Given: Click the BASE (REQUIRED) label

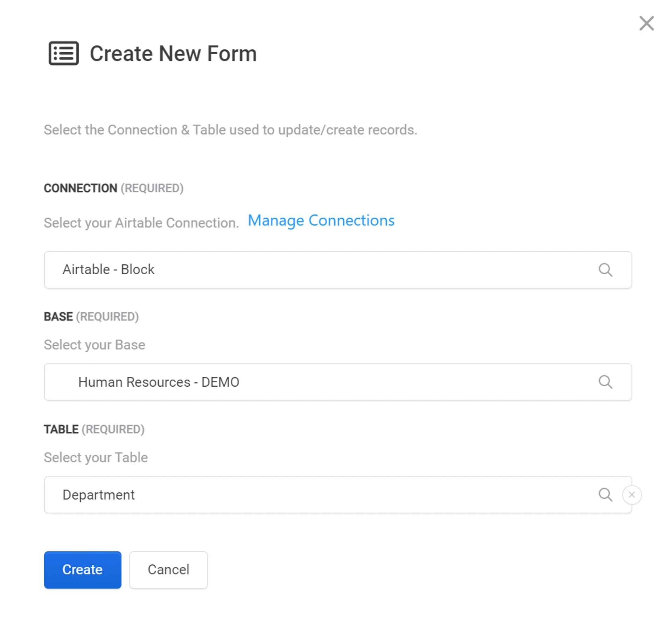Looking at the screenshot, I should 91,317.
